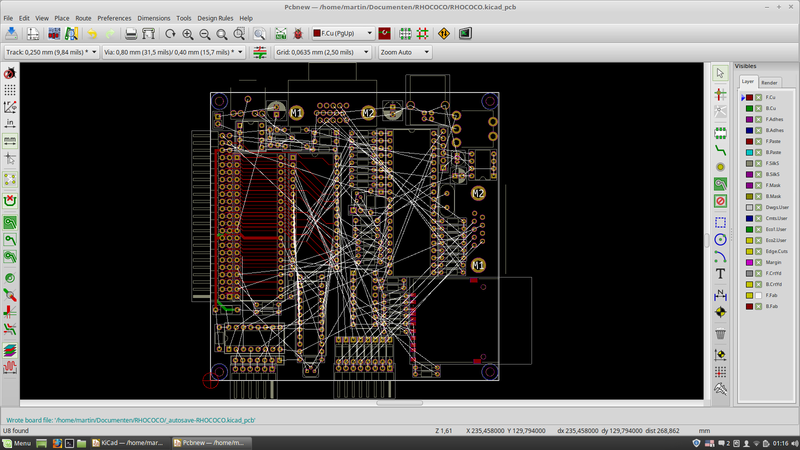Click the Find footprint icon
This screenshot has width=800, height=450.
(x=259, y=34)
